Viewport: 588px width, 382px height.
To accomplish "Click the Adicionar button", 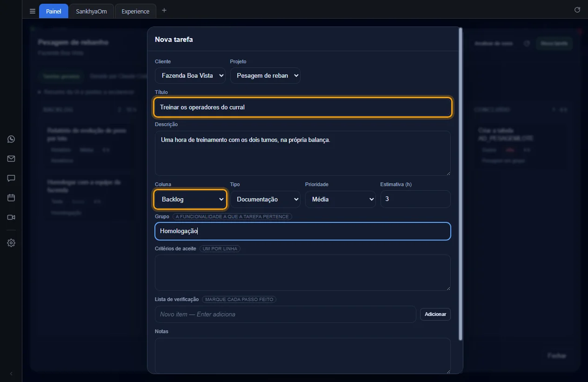I will click(x=435, y=314).
